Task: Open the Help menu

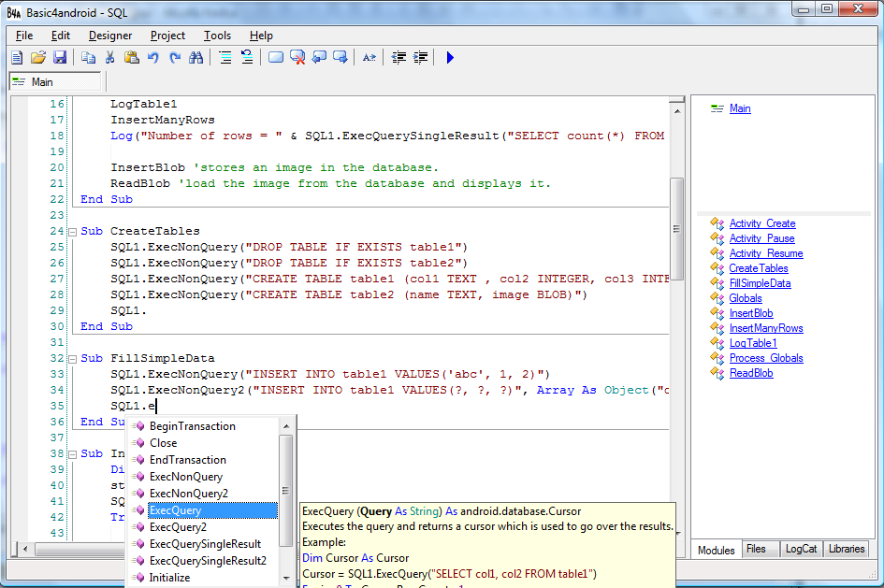Action: [261, 36]
